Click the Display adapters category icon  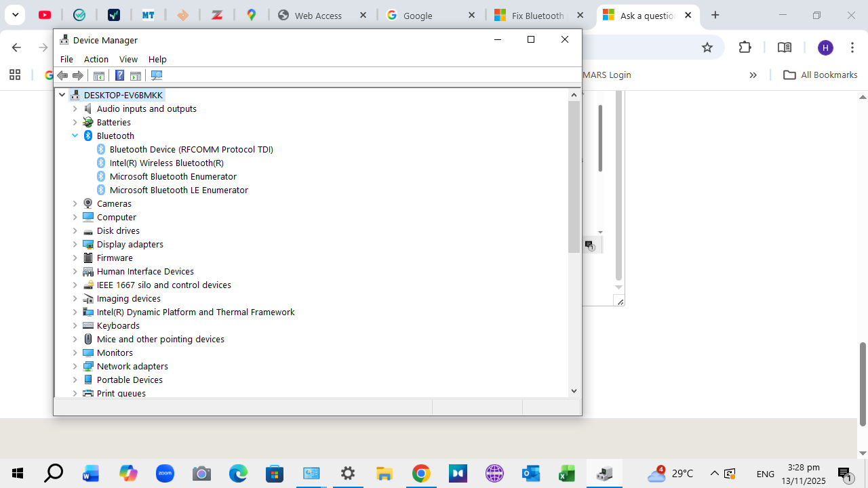coord(88,244)
